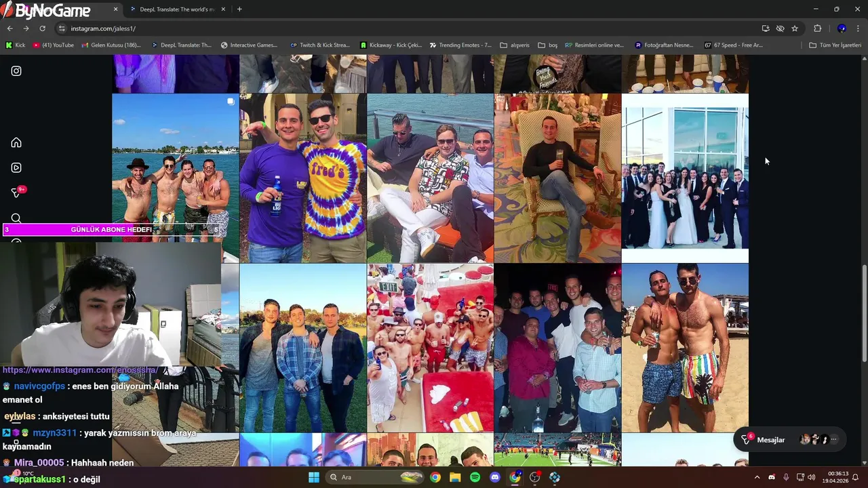This screenshot has height=488, width=868.
Task: Open a new browser tab with plus
Action: pyautogui.click(x=239, y=9)
